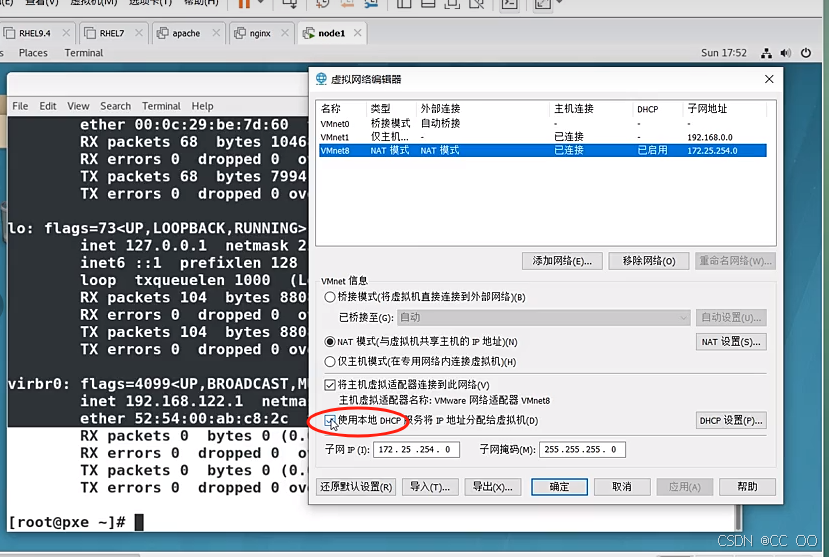This screenshot has width=829, height=557.
Task: Click 添加网络(E)... button
Action: tap(562, 261)
